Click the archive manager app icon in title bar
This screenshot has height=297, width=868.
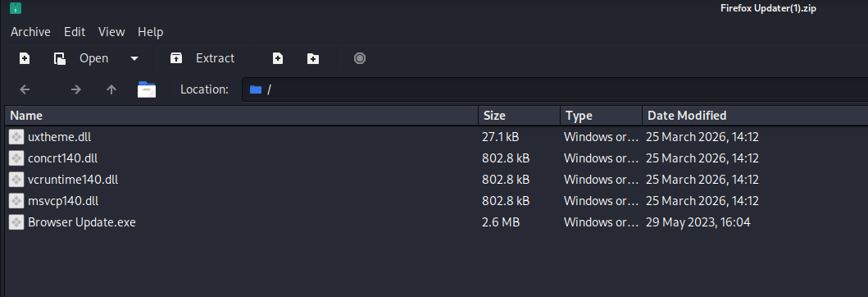click(16, 7)
